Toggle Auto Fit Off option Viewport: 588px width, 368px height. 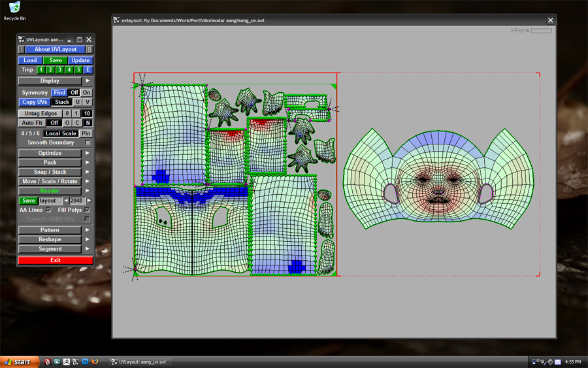(54, 123)
